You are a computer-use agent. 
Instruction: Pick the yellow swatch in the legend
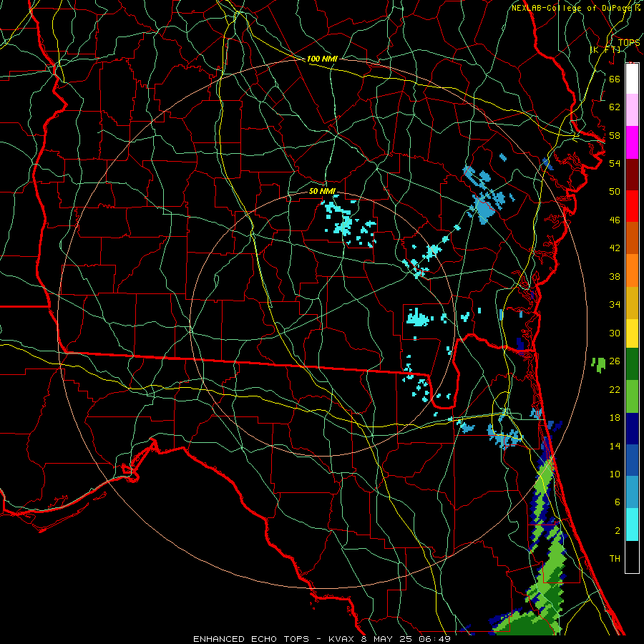(x=632, y=333)
